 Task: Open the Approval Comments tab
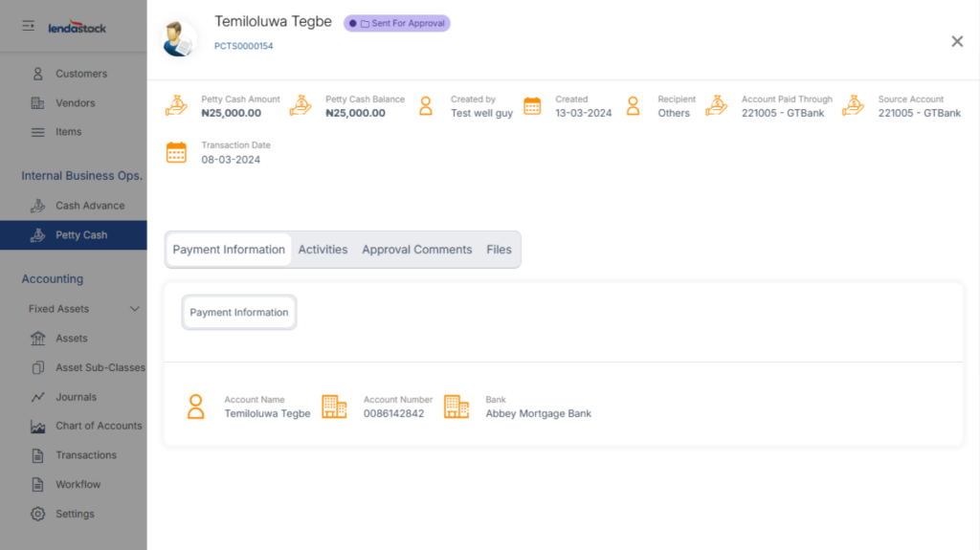[416, 250]
